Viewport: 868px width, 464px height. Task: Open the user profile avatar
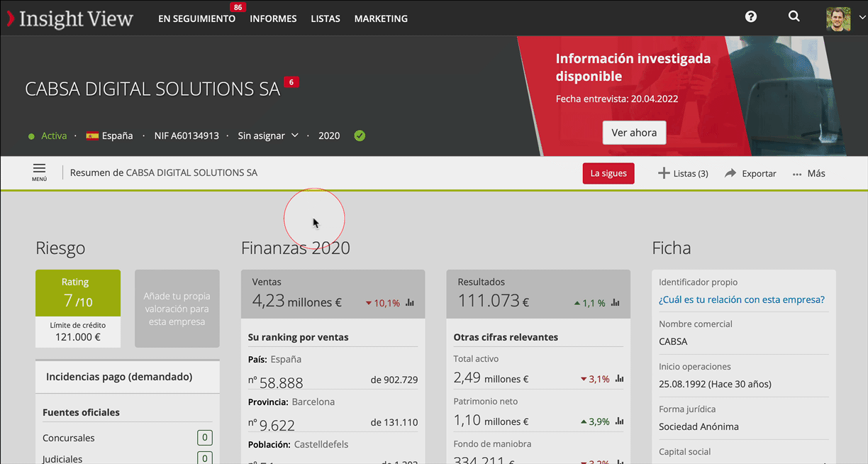click(x=838, y=18)
